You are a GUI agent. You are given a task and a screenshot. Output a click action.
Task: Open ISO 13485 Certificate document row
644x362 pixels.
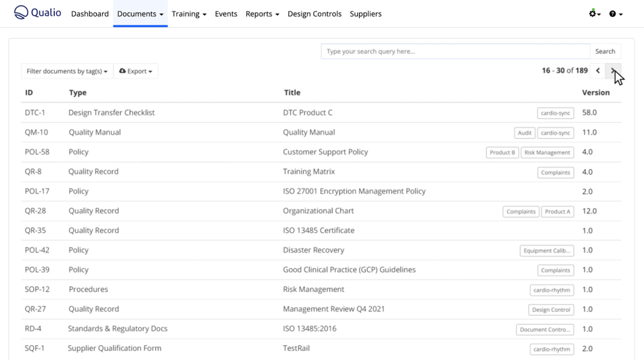click(318, 230)
